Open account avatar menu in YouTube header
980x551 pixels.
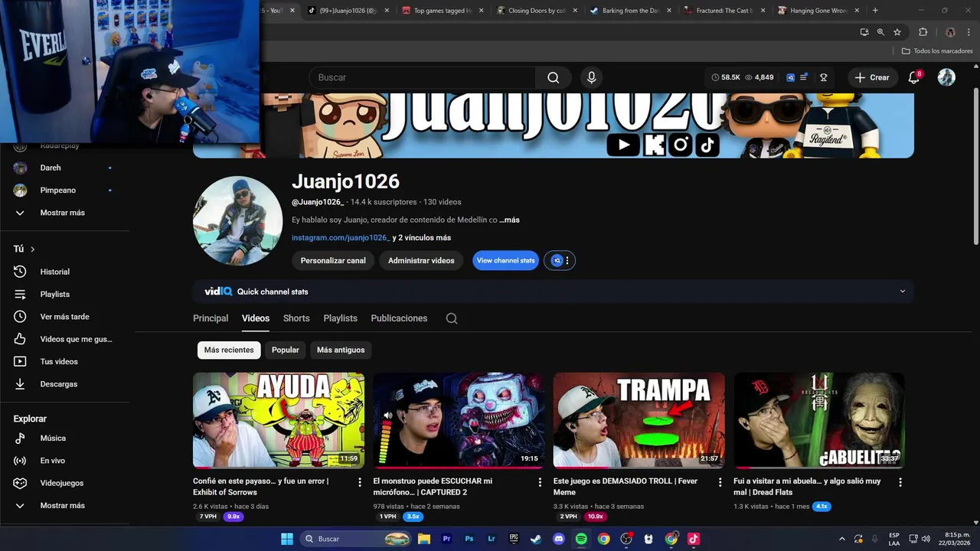(x=947, y=77)
